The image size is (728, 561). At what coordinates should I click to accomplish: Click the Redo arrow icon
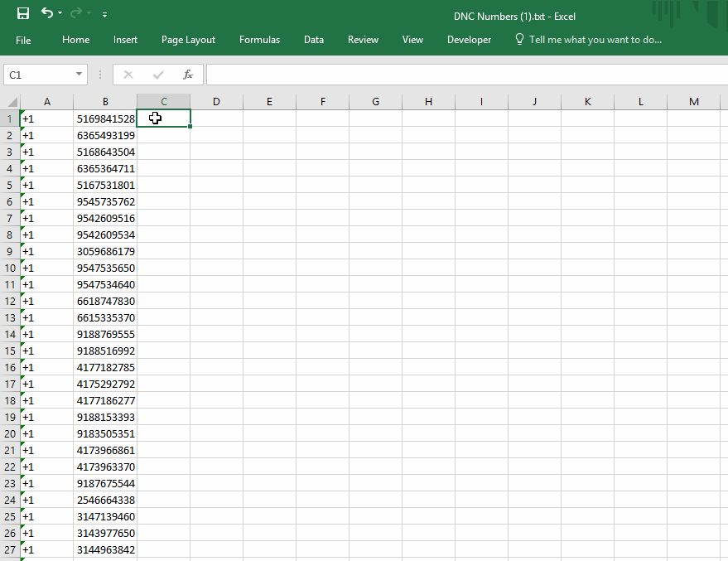(x=75, y=13)
